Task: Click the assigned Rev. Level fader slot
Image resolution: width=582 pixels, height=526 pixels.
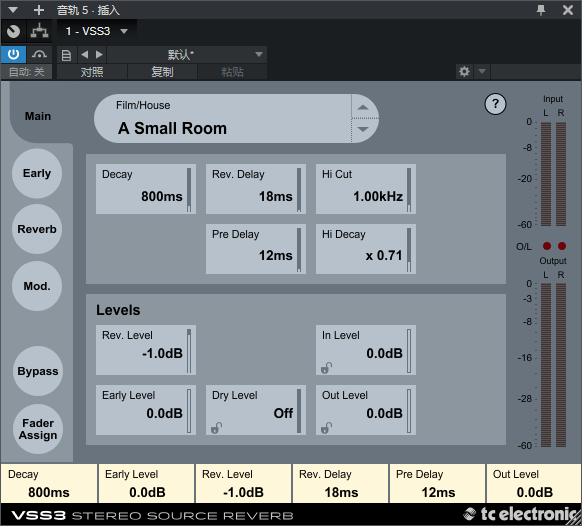Action: [x=243, y=483]
